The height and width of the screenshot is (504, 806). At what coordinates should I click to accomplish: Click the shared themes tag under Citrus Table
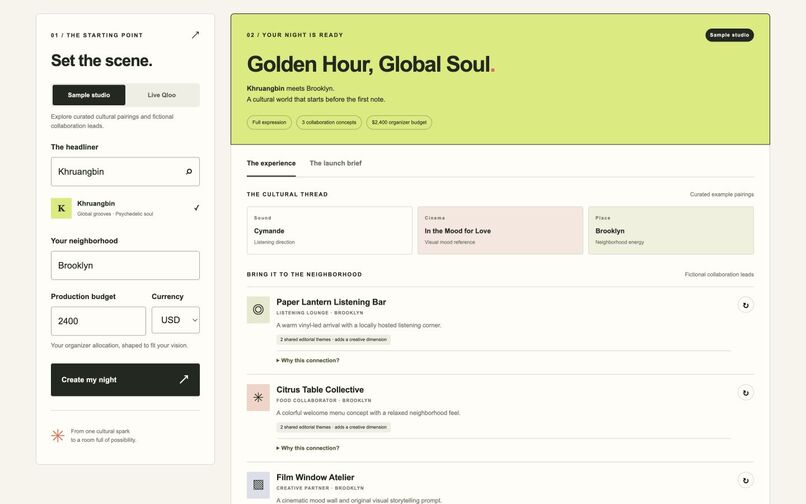pyautogui.click(x=333, y=427)
